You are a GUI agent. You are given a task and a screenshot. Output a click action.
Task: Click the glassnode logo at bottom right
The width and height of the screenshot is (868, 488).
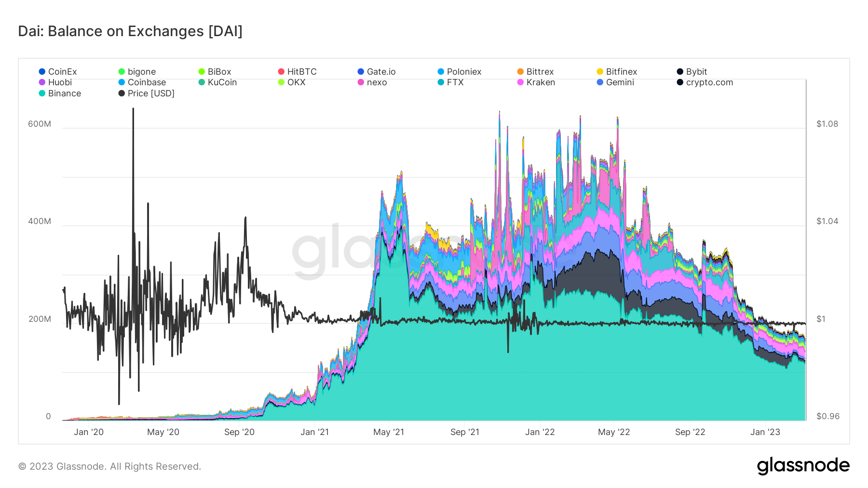pos(803,466)
